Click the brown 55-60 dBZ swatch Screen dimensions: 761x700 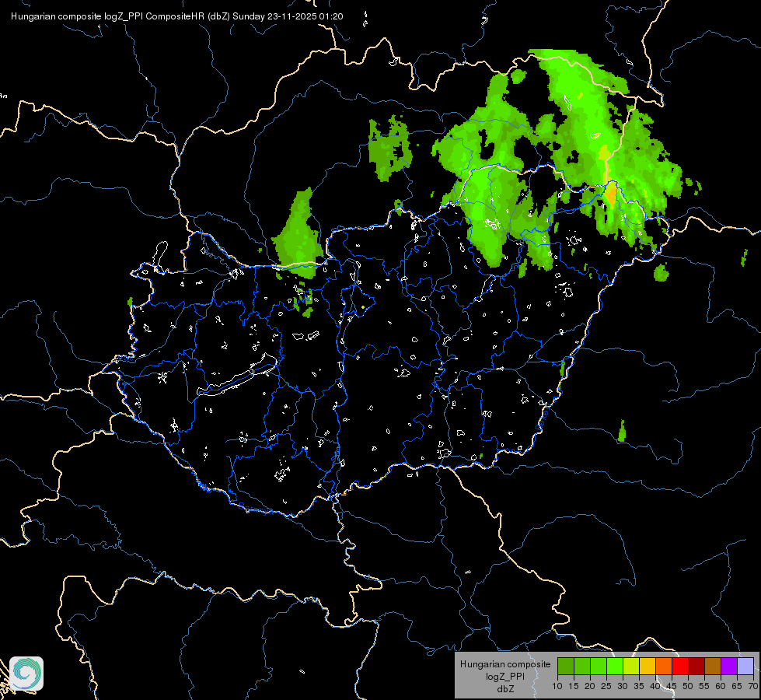pos(713,666)
